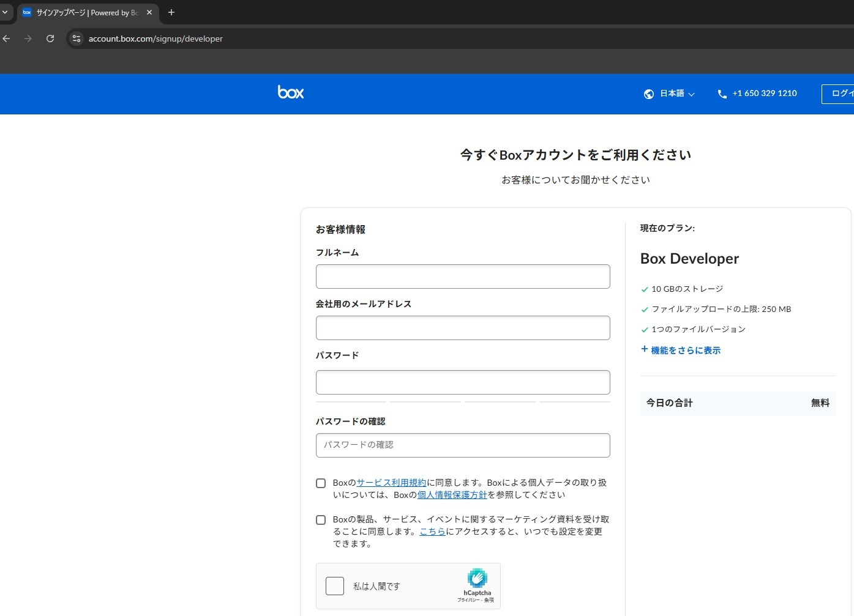Click the +1 650 329 1210 phone link
854x616 pixels.
[x=765, y=94]
